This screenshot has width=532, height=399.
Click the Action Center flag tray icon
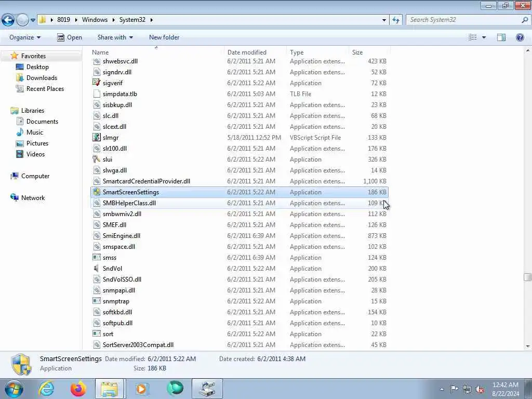454,389
